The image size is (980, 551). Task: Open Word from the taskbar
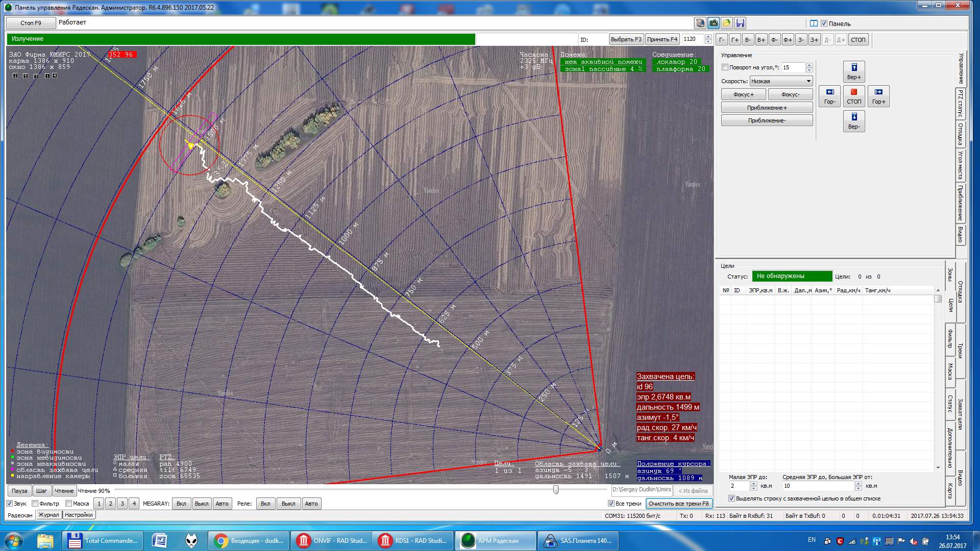click(160, 541)
